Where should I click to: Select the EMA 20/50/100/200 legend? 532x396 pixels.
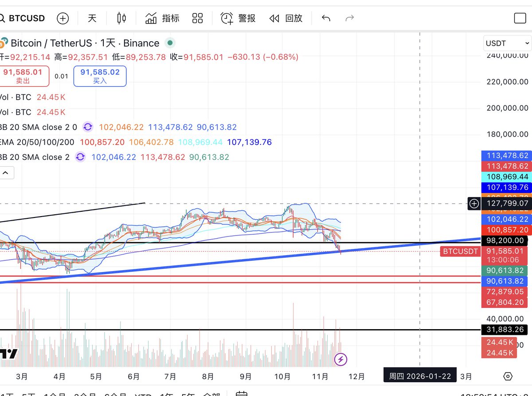(x=38, y=142)
